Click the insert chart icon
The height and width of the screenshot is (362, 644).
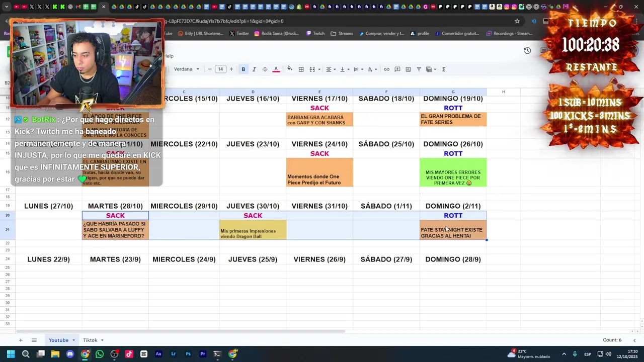tap(408, 69)
